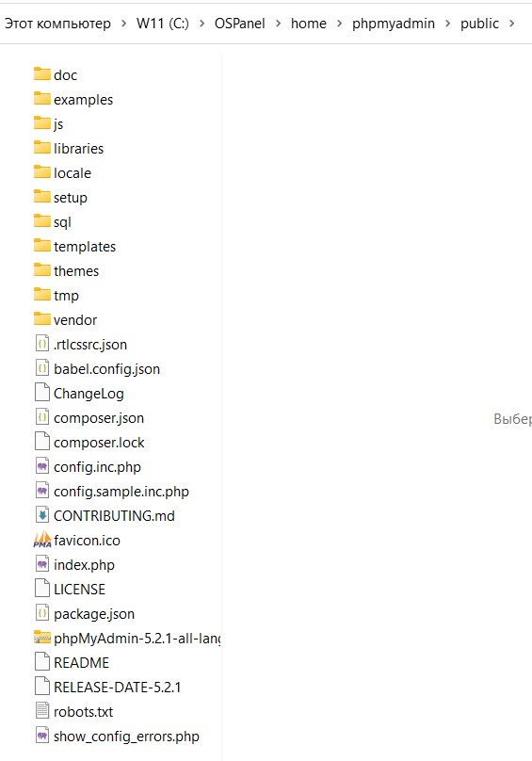
Task: Navigate to W11 (C:) breadcrumb
Action: point(163,24)
